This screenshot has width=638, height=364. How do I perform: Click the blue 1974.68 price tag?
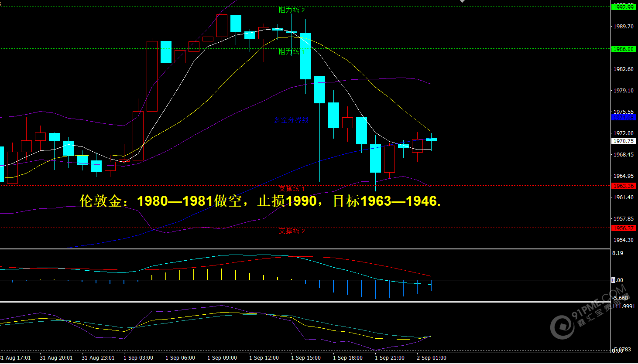coord(623,117)
